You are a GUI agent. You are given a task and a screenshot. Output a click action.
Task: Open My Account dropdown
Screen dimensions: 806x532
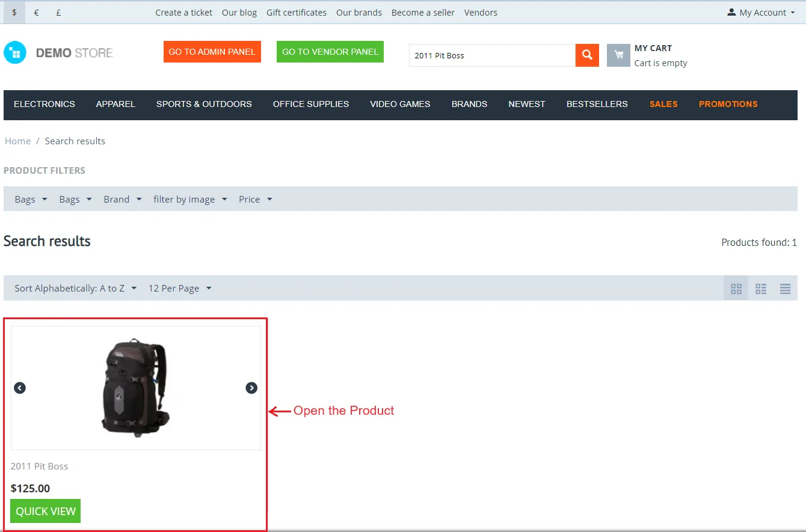[x=761, y=12]
